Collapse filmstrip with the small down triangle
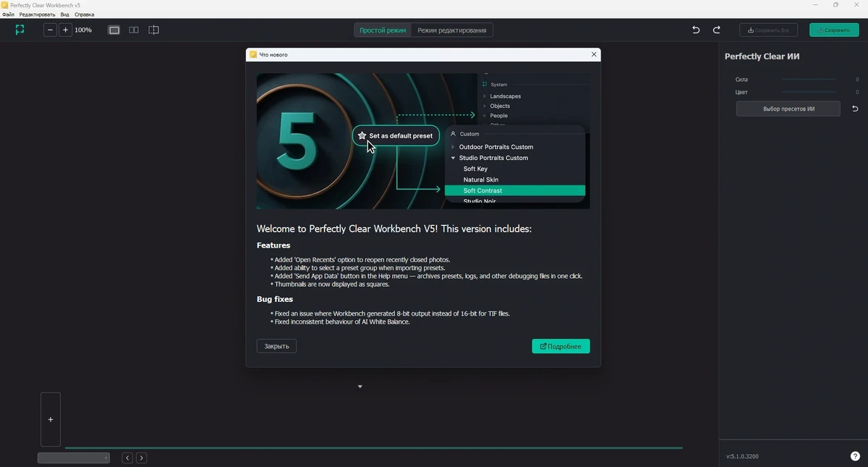This screenshot has height=467, width=868. (360, 387)
